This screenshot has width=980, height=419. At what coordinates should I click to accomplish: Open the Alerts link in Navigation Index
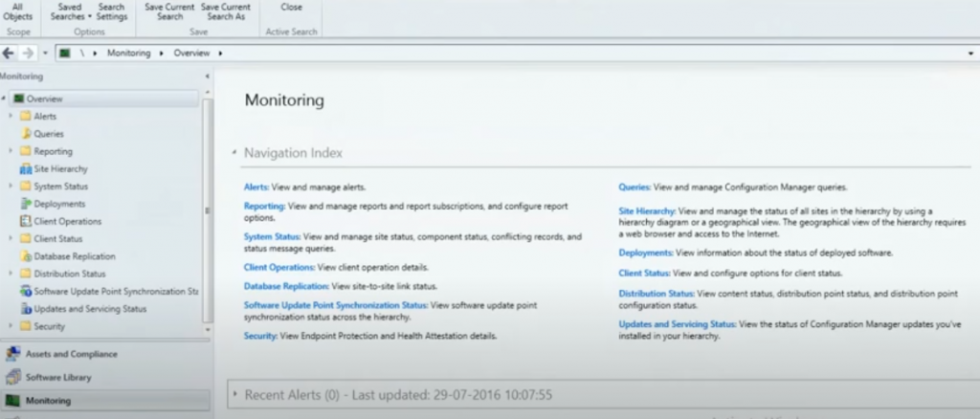(x=256, y=187)
